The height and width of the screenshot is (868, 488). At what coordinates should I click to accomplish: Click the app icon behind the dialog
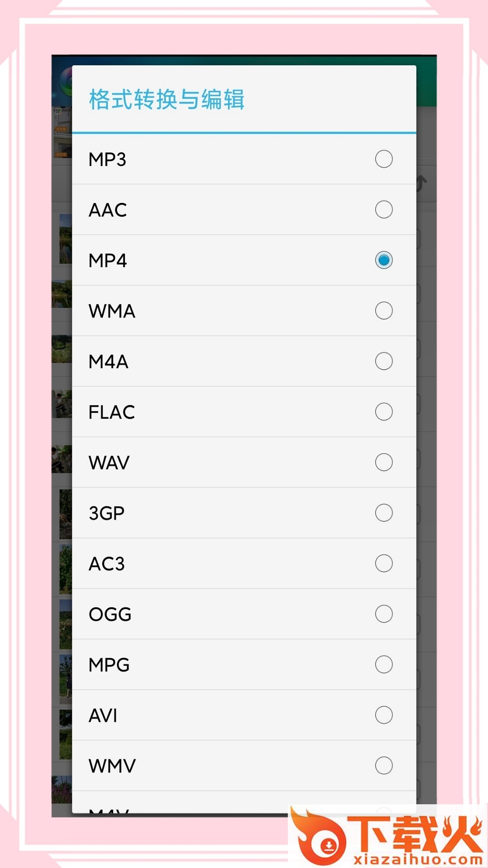pyautogui.click(x=66, y=81)
